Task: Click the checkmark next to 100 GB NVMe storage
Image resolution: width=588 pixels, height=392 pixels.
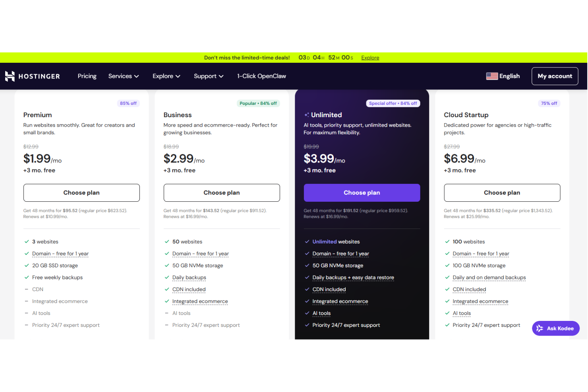Action: (447, 265)
